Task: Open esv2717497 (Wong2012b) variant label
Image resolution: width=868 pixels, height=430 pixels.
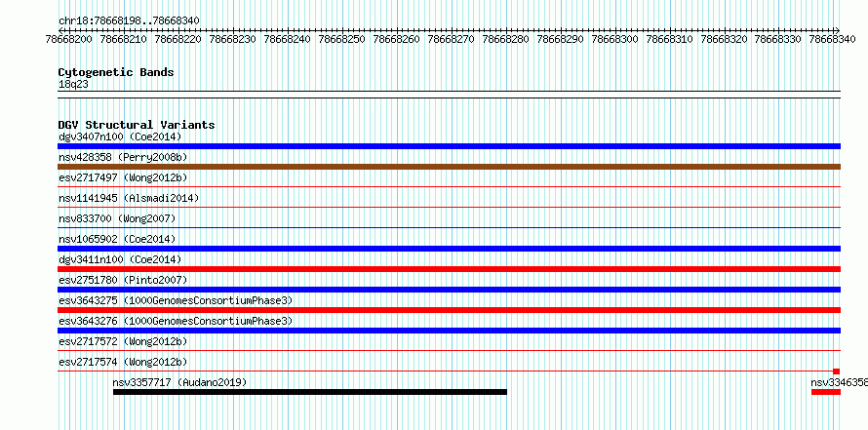Action: [123, 177]
